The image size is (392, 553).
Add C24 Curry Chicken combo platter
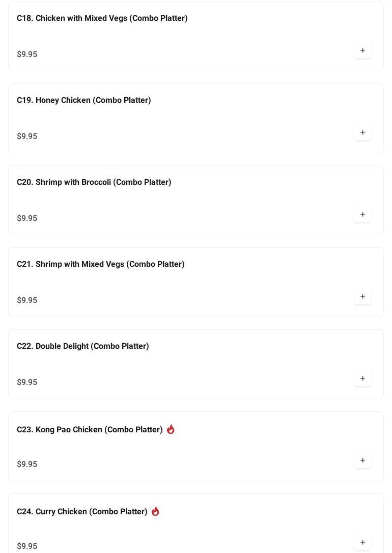362,543
